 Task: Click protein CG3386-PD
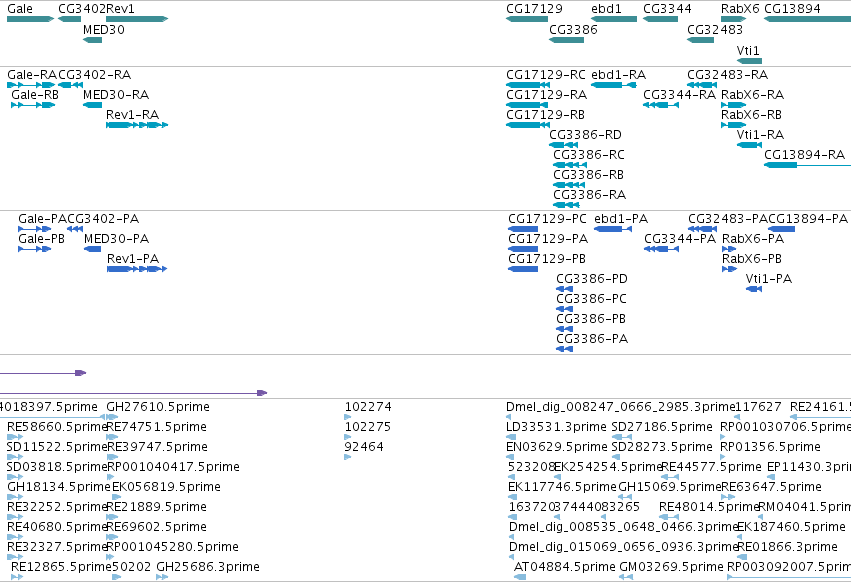[564, 289]
